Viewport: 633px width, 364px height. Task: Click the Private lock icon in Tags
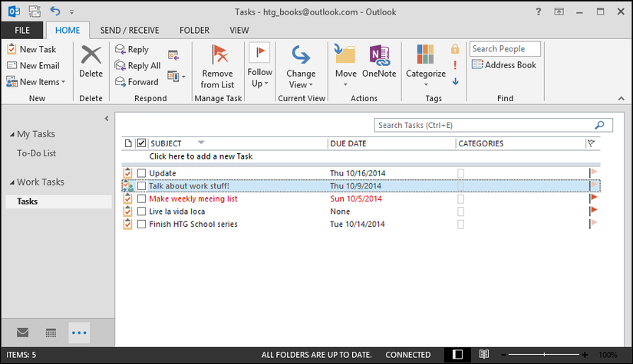[455, 49]
